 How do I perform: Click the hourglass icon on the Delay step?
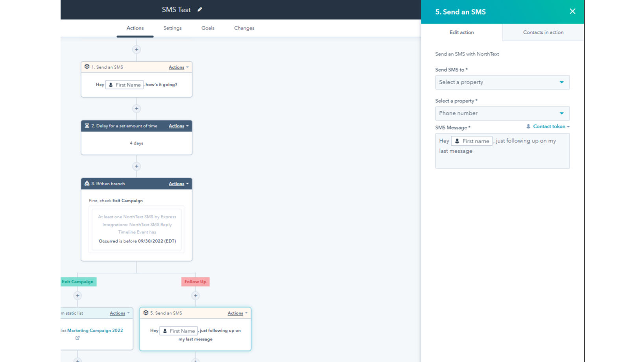pos(87,126)
